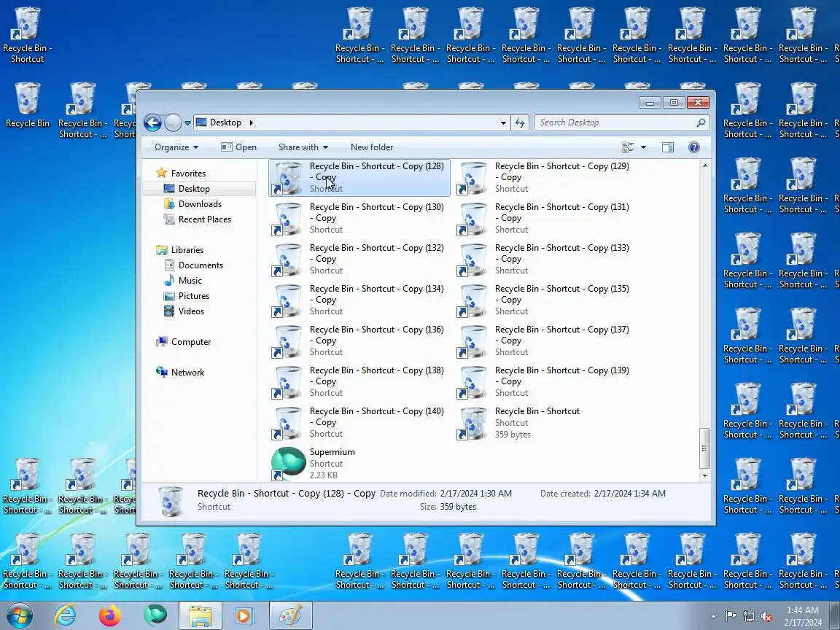
Task: Open recent pages dropdown beside forward arrow
Action: point(187,122)
